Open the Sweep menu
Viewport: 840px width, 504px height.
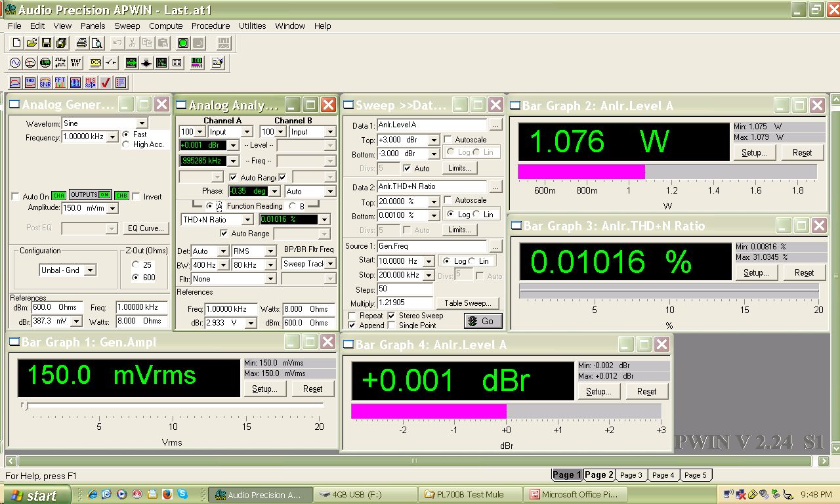coord(127,26)
